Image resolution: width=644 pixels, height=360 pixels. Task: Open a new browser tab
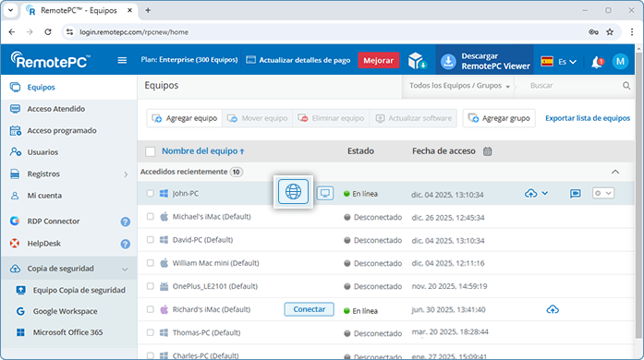(x=148, y=11)
